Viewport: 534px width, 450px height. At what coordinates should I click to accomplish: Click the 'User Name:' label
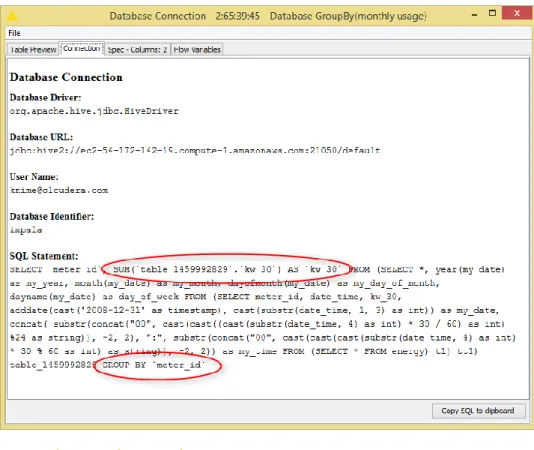point(34,177)
